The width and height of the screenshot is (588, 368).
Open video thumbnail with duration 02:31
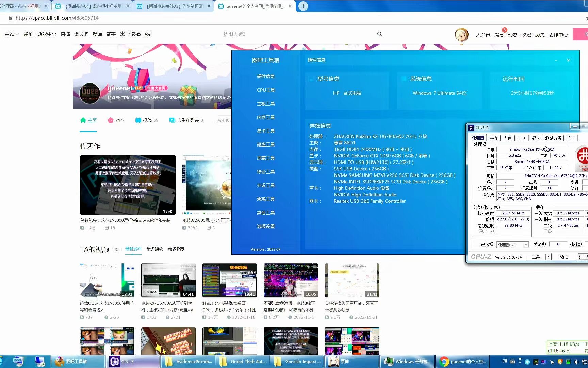107,280
